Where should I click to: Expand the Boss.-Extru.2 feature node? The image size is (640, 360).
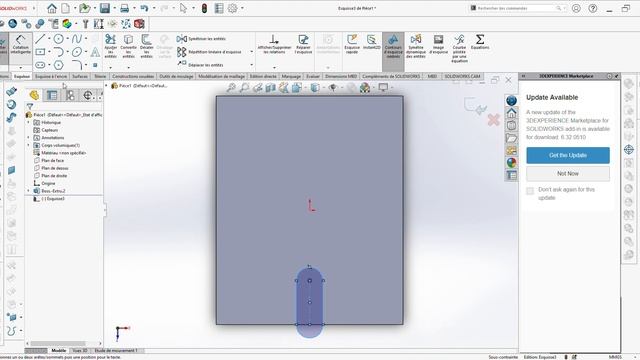29,191
